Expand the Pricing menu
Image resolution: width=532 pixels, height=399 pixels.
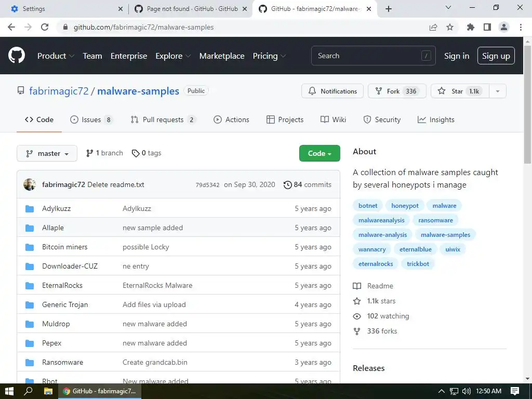pos(270,56)
